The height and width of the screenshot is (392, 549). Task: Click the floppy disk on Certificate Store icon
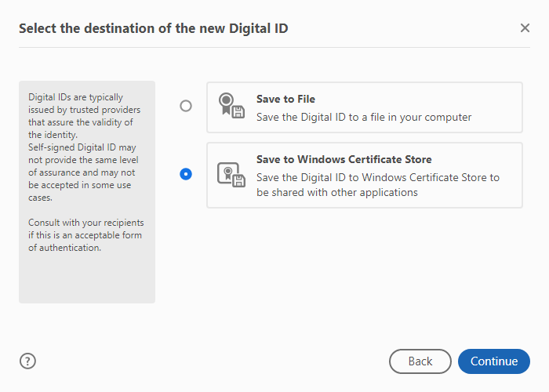pos(238,180)
